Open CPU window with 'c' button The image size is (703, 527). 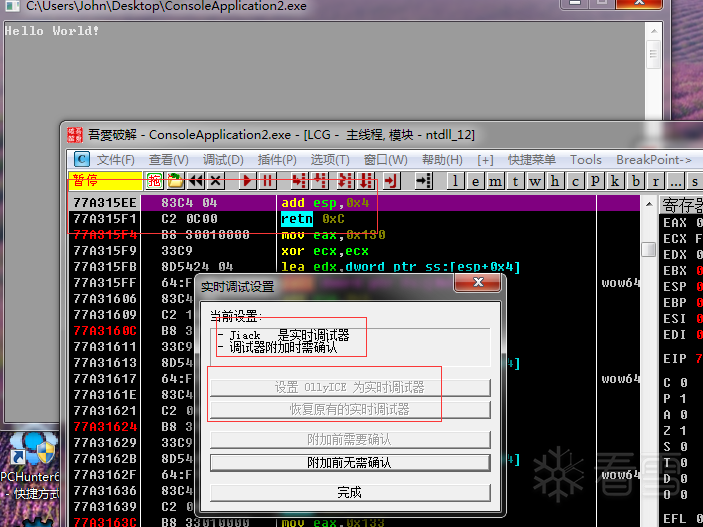click(x=575, y=181)
